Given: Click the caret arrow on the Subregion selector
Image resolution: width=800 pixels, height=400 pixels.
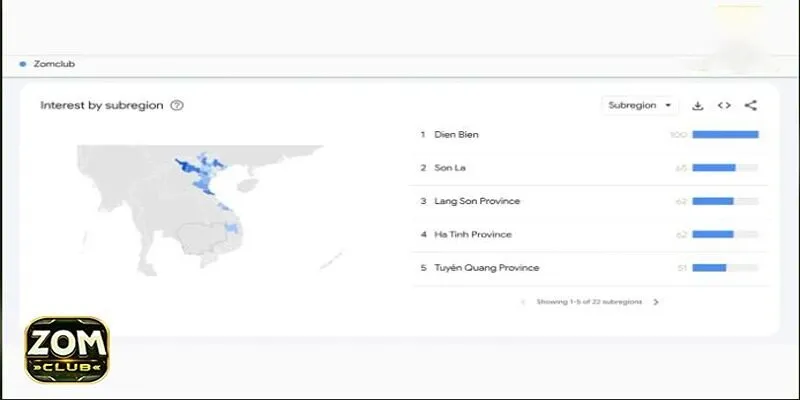Looking at the screenshot, I should 668,106.
